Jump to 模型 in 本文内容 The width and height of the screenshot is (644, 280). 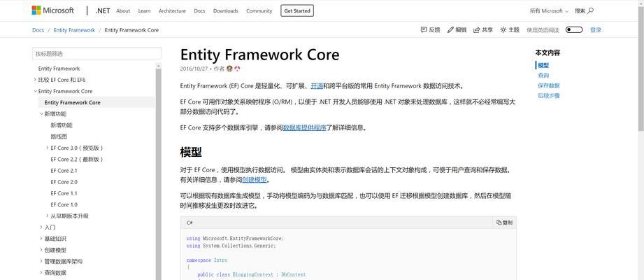(543, 65)
